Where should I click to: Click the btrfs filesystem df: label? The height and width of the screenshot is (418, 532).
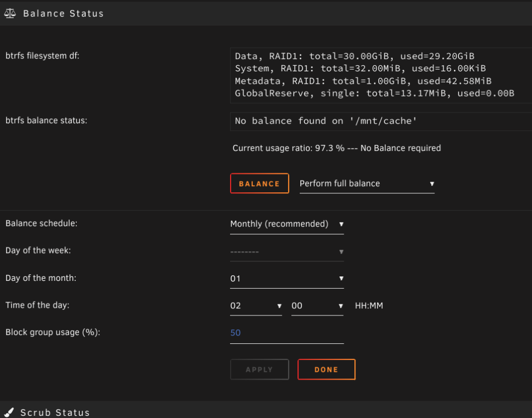click(x=42, y=56)
